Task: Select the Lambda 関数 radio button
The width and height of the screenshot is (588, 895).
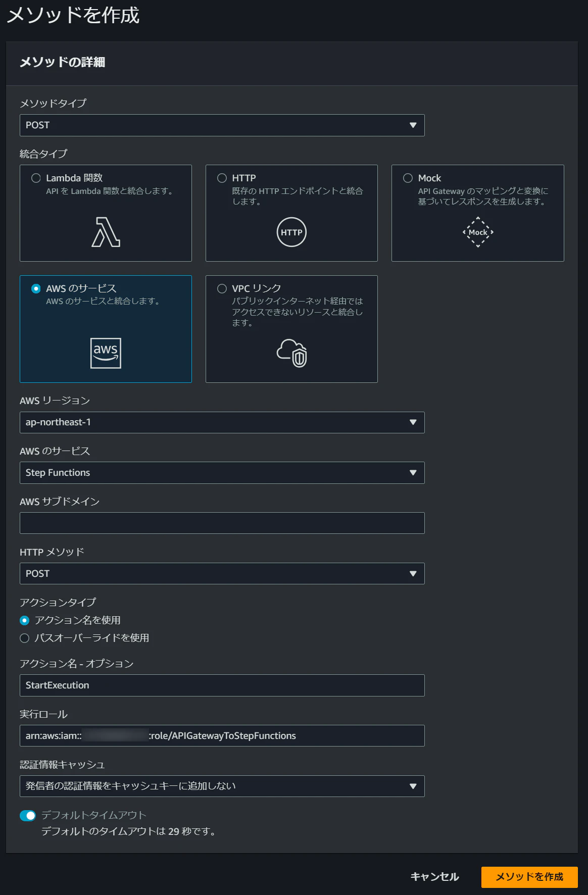Action: click(36, 178)
